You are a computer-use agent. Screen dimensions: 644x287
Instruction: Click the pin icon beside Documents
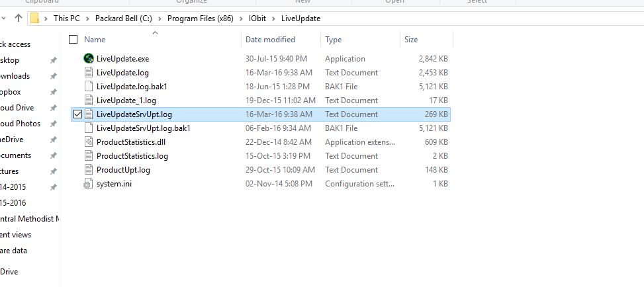tap(53, 155)
